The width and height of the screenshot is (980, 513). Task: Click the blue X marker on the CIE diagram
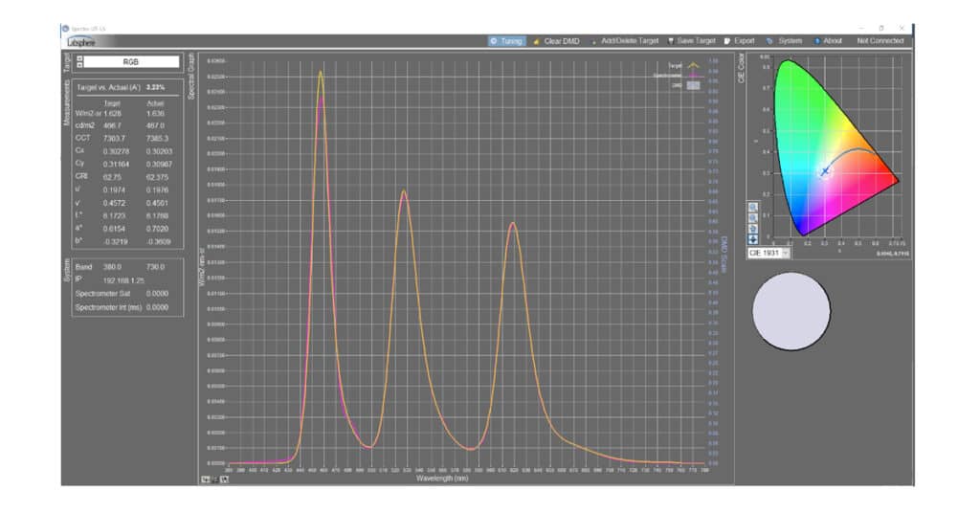pos(825,170)
